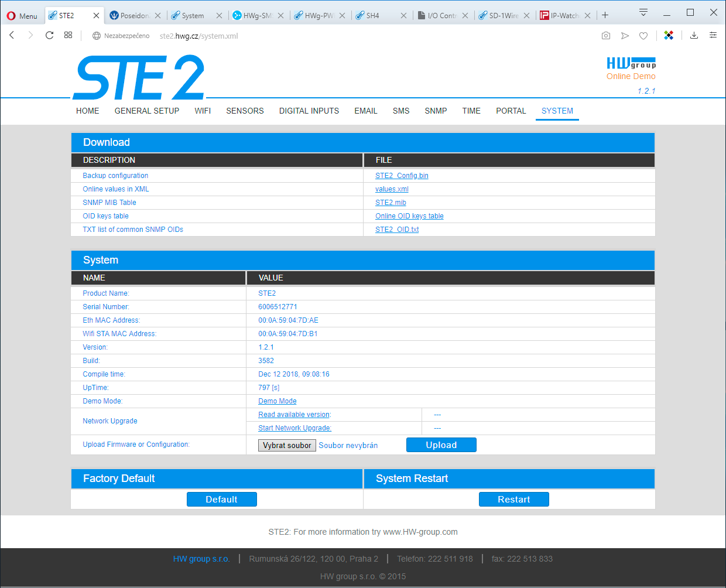This screenshot has width=726, height=588.
Task: Open the PORTAL page
Action: pos(511,111)
